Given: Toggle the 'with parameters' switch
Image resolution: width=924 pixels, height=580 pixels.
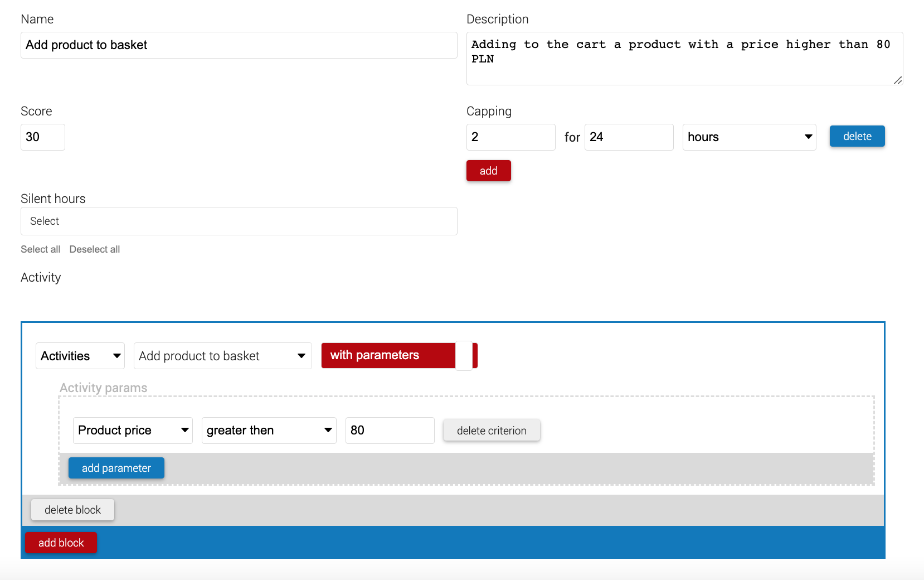Looking at the screenshot, I should 400,356.
